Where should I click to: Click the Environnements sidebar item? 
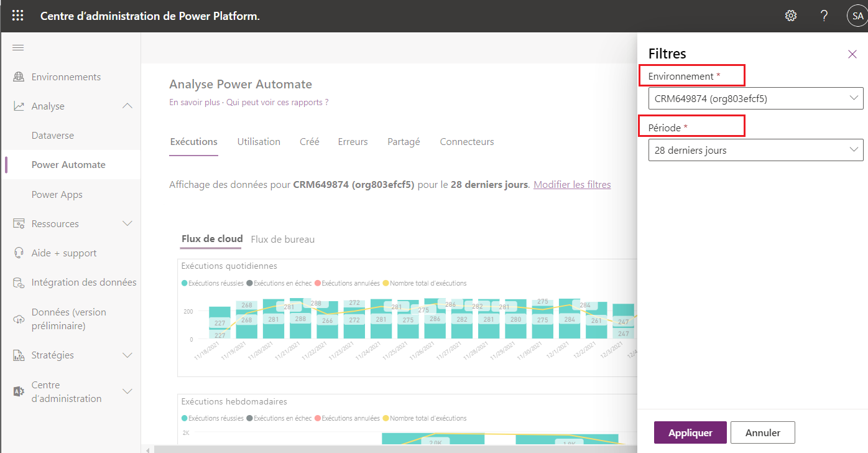pyautogui.click(x=66, y=77)
